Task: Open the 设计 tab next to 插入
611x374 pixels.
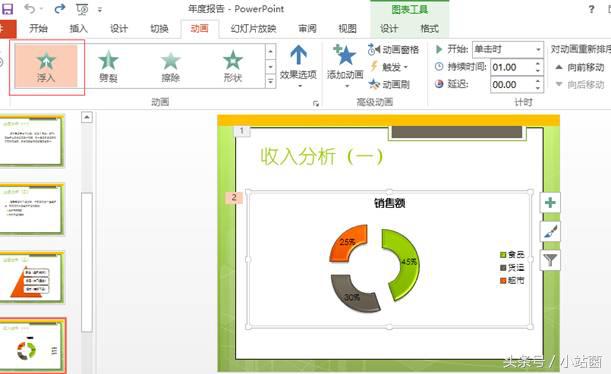Action: (118, 28)
